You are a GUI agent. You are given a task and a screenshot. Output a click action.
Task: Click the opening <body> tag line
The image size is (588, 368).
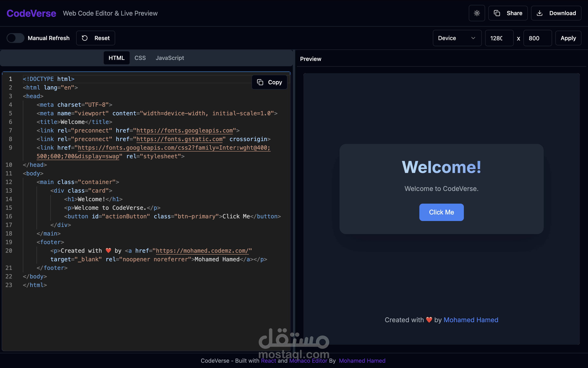(x=33, y=174)
